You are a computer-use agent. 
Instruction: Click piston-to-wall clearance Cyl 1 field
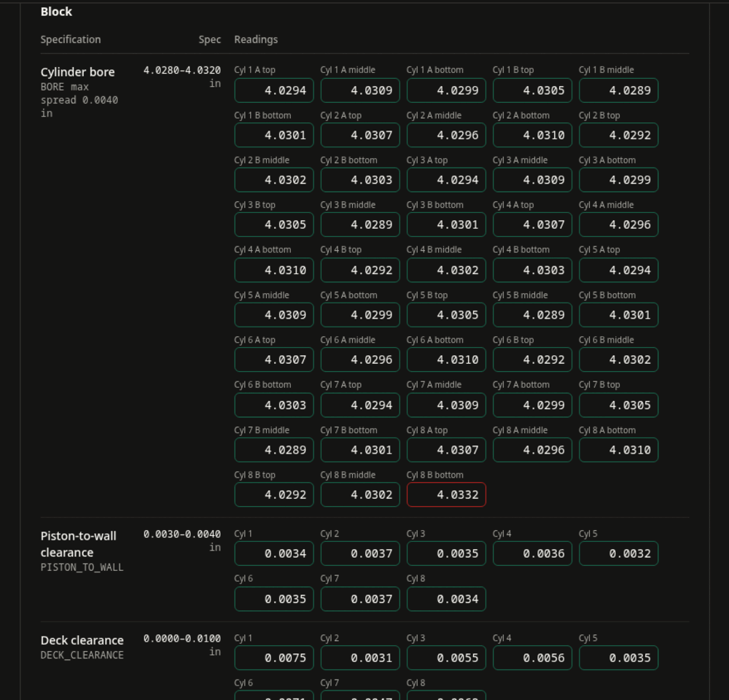click(274, 553)
